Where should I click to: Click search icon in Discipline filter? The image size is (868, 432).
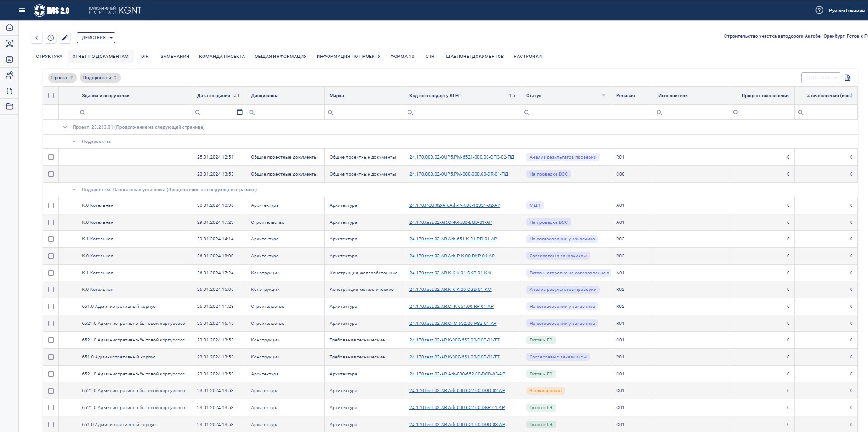252,113
